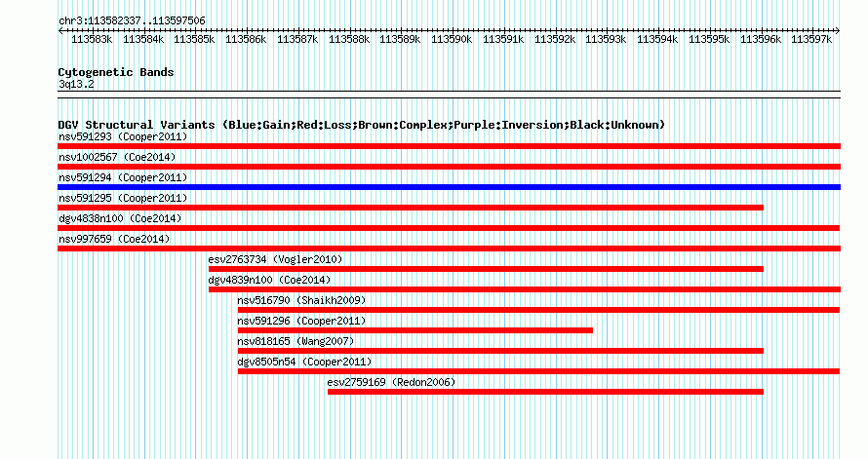Open nsv516790 (Shaikh2009) variant label

(301, 300)
